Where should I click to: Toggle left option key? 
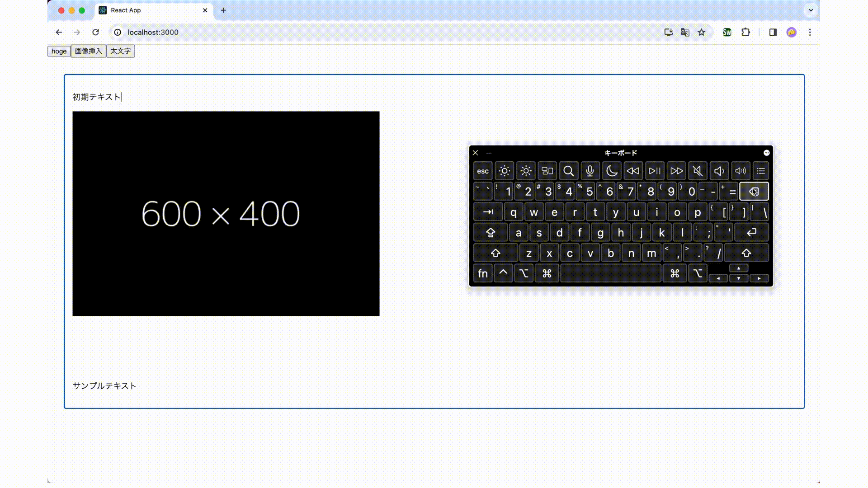(524, 273)
